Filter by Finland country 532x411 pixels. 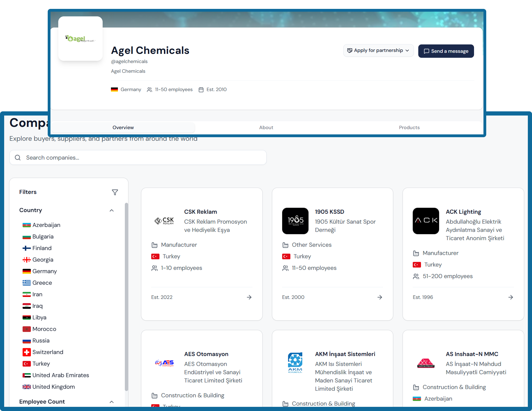(37, 248)
